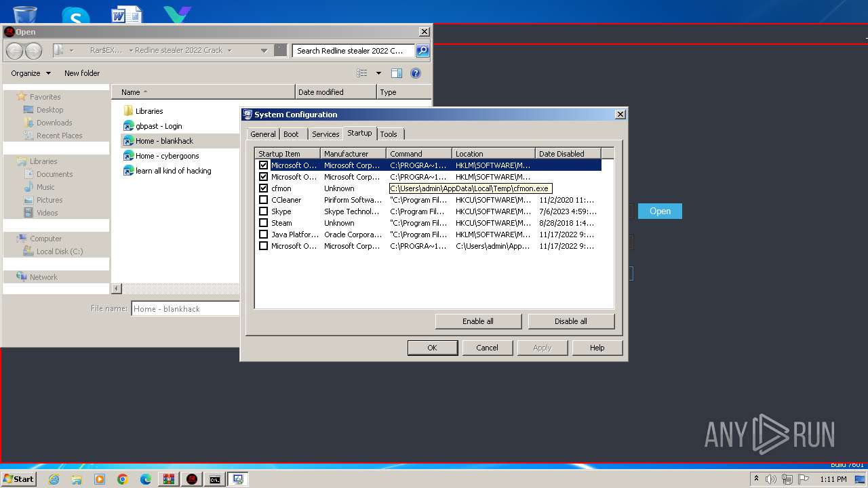Select the System Configuration taskbar button
868x488 pixels.
(x=238, y=479)
